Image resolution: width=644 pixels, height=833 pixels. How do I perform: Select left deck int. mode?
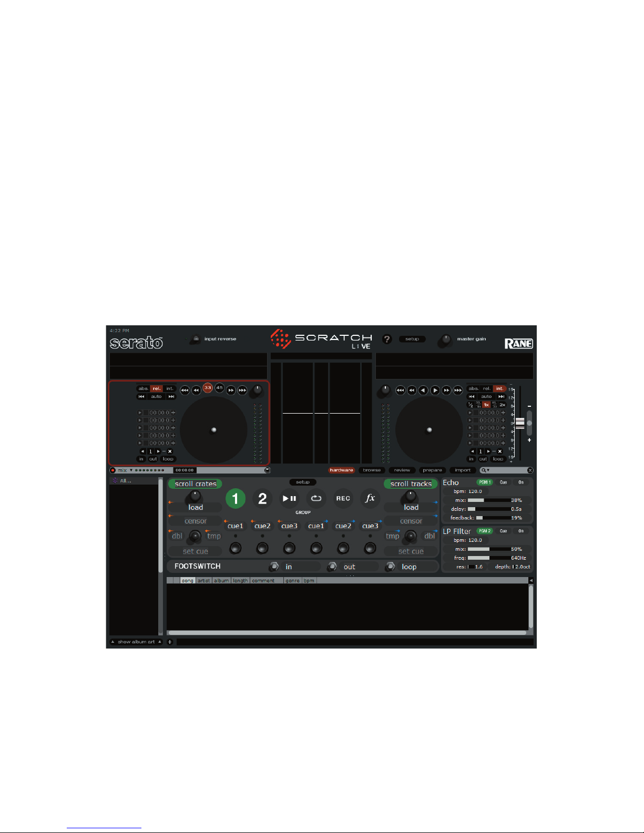170,389
